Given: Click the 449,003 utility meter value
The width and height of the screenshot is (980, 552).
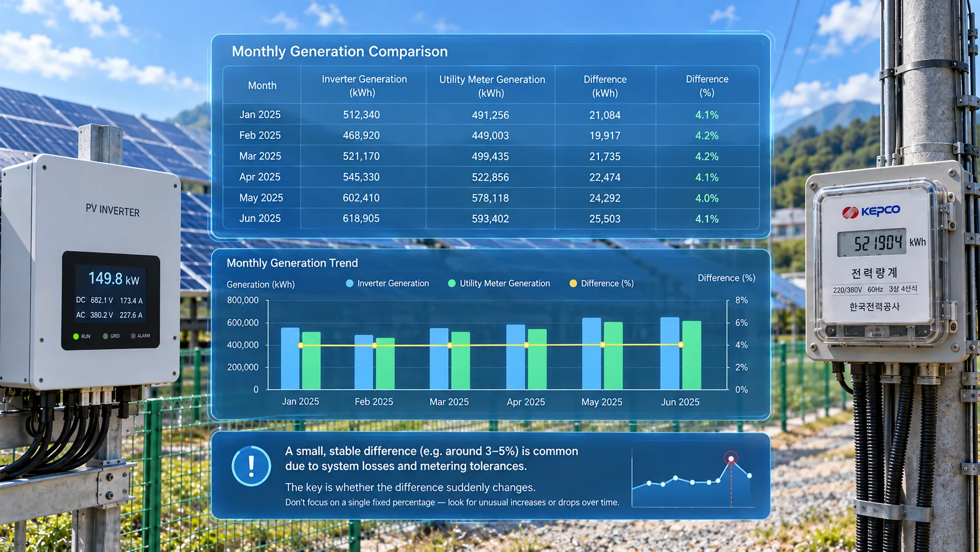Looking at the screenshot, I should click(x=490, y=136).
